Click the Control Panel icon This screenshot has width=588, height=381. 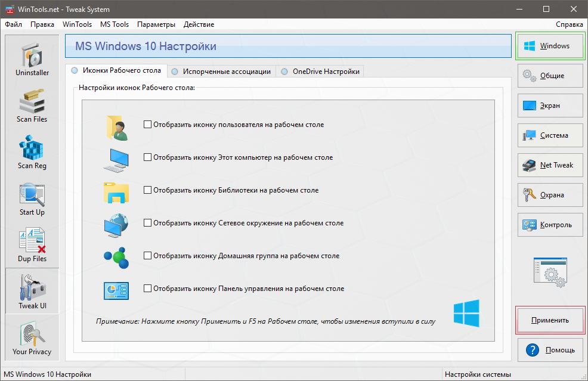116,290
